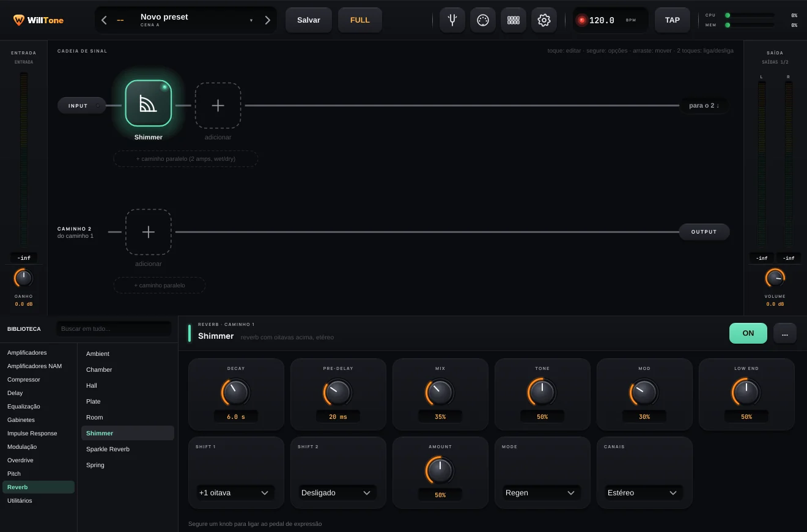
Task: Click the Tone knob
Action: pyautogui.click(x=542, y=393)
